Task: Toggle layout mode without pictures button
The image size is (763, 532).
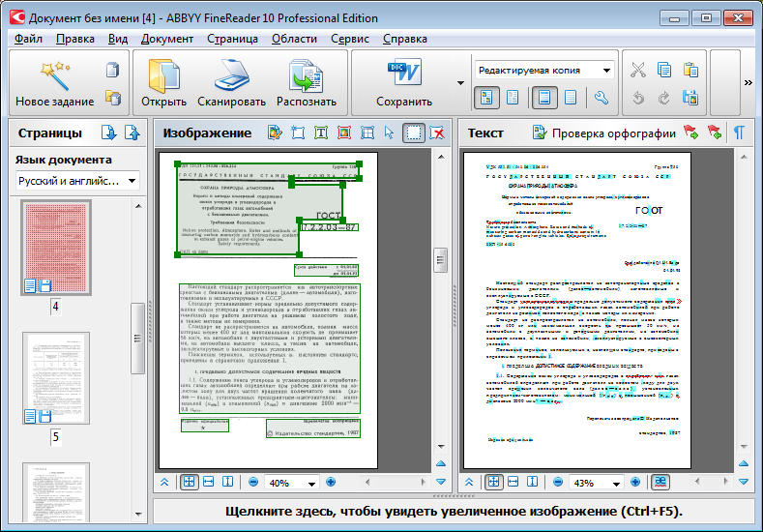Action: [x=513, y=98]
